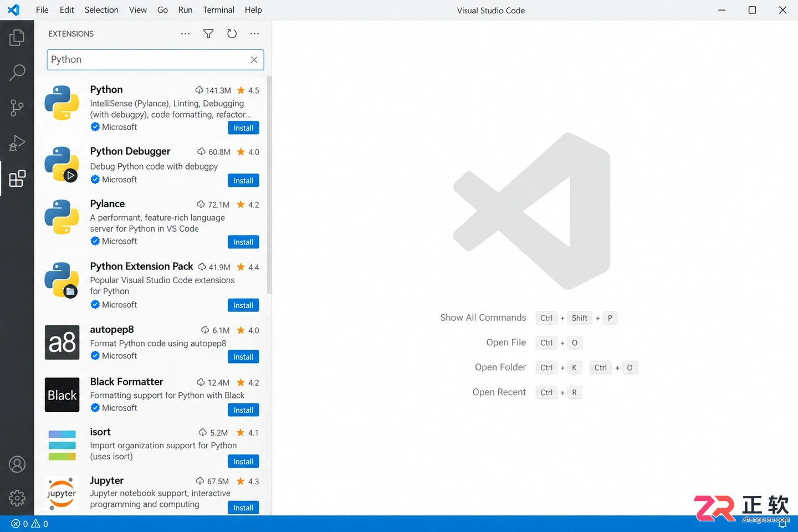The height and width of the screenshot is (532, 798).
Task: Select the autopep8 extension title
Action: pos(112,330)
